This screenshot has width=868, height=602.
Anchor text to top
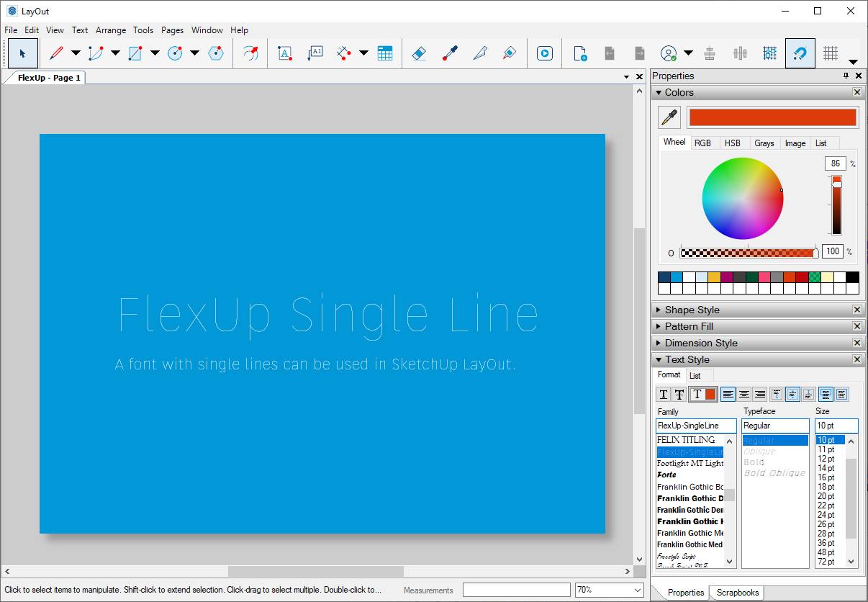tap(777, 395)
